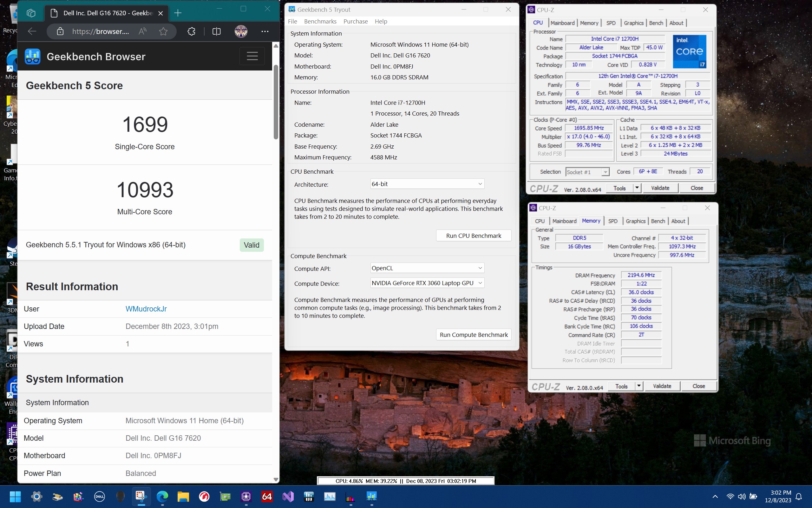Open Alienware head icon on taskbar
This screenshot has height=508, width=812.
121,496
